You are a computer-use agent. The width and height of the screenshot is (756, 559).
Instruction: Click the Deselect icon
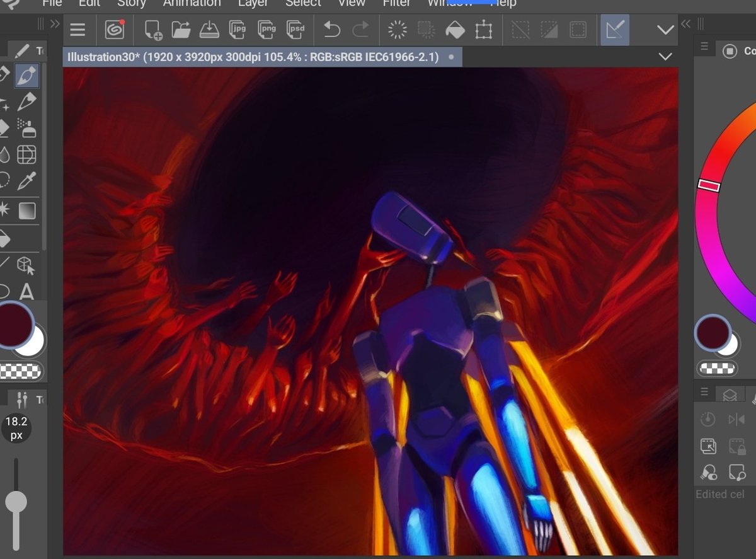coord(520,30)
